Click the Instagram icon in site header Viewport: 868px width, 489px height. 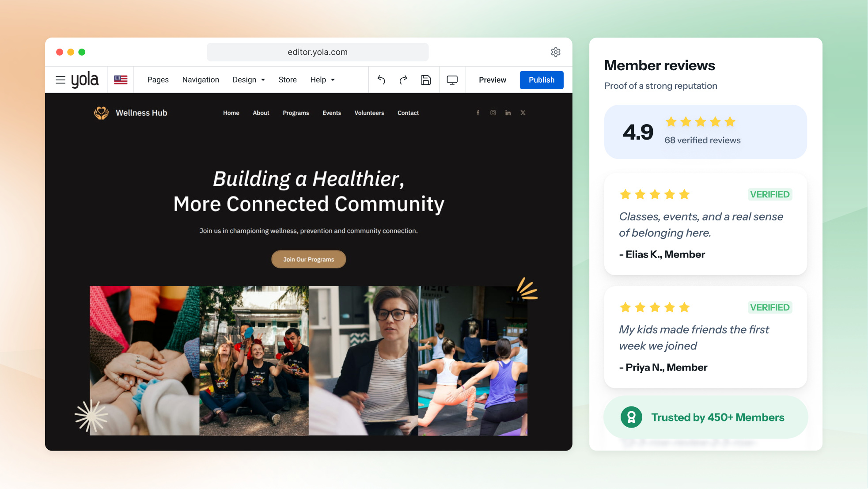tap(493, 113)
